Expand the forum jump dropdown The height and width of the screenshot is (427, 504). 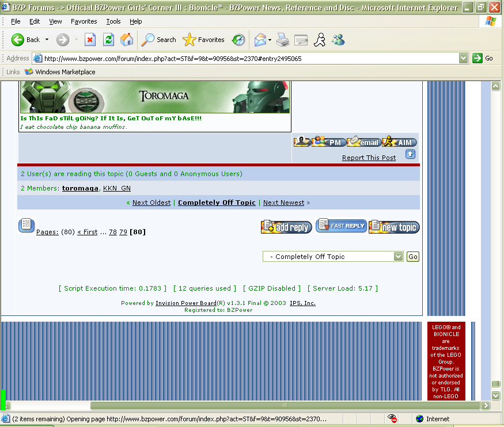tap(399, 257)
